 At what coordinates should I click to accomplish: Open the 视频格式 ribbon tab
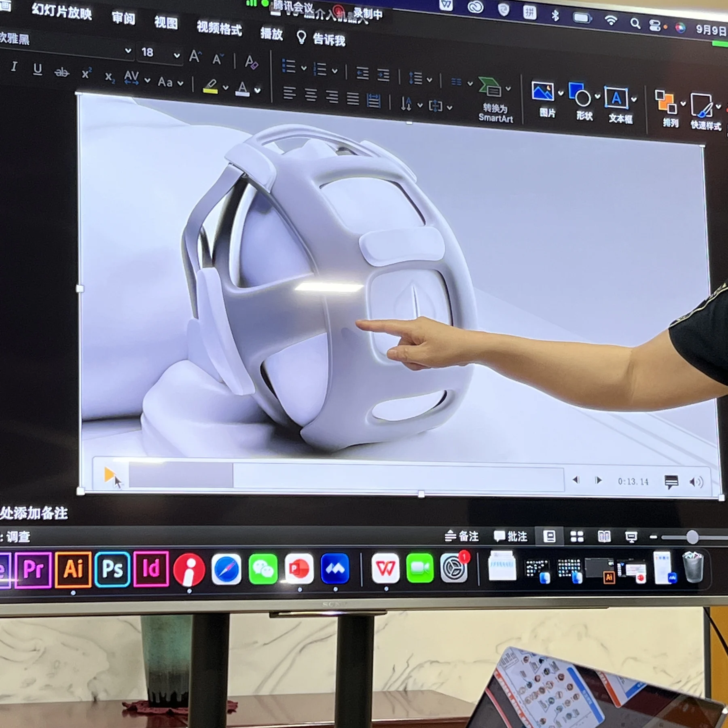coord(219,28)
